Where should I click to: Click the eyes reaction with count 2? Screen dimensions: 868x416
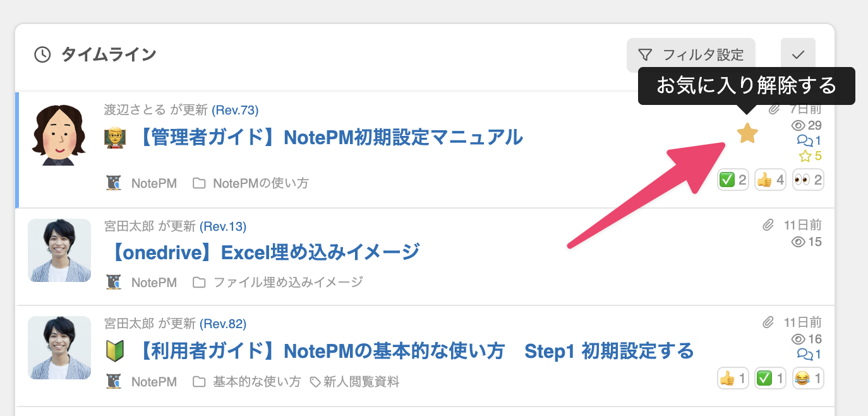(x=808, y=180)
